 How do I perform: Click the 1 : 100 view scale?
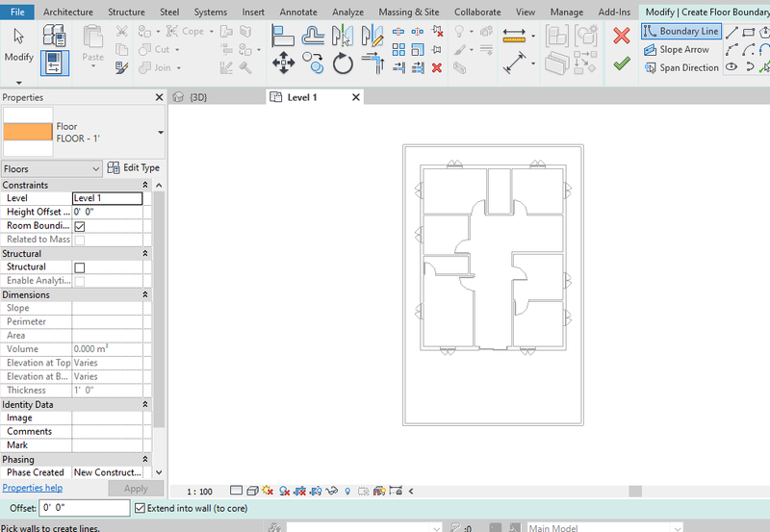click(199, 492)
